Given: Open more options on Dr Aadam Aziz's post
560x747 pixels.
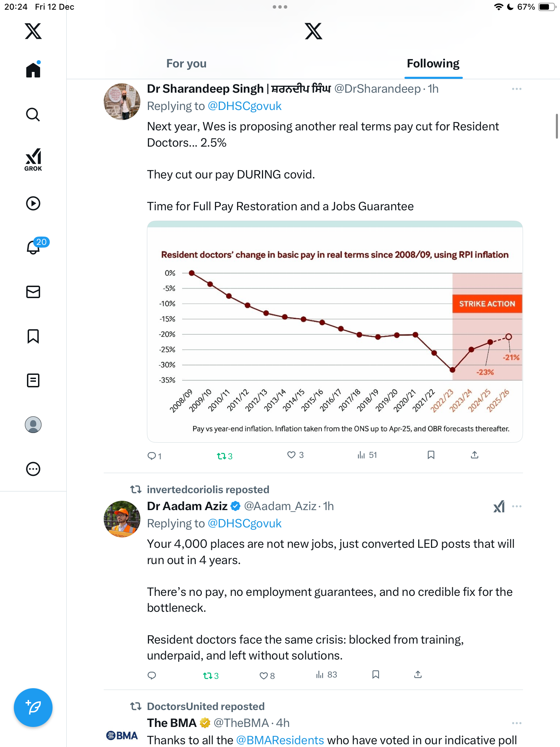Looking at the screenshot, I should [x=516, y=507].
